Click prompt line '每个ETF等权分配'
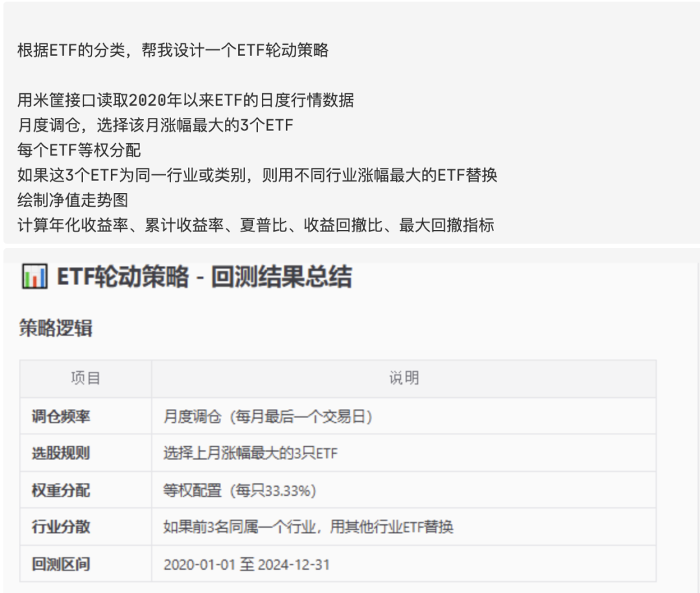The width and height of the screenshot is (700, 593). click(79, 150)
